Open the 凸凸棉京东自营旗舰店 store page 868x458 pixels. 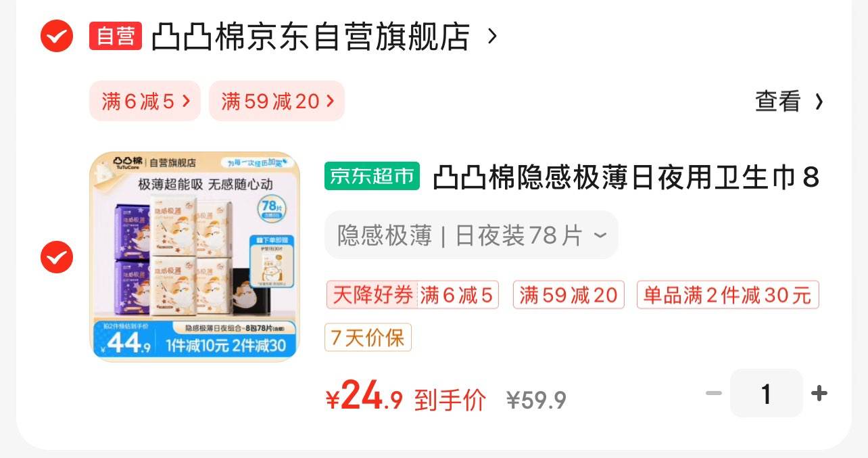310,37
